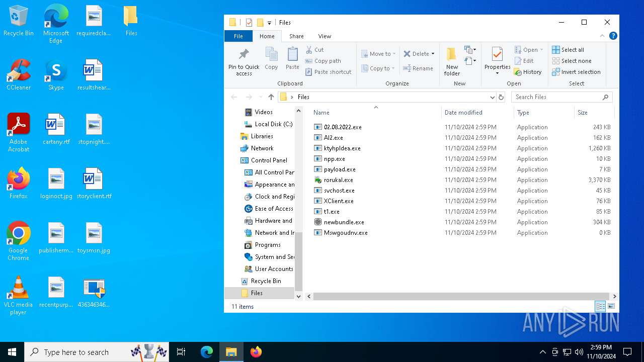This screenshot has width=644, height=362.
Task: Launch Firefox from the taskbar
Action: [256, 352]
